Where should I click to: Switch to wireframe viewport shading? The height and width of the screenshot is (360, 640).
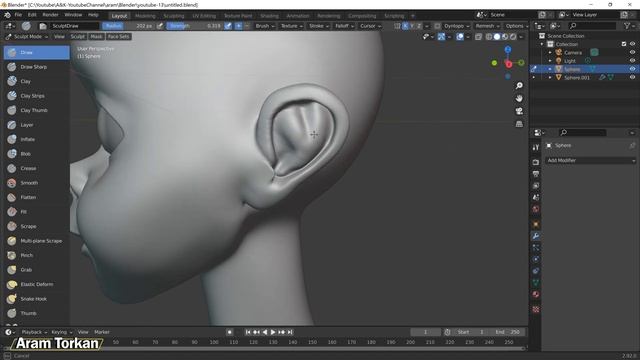(x=489, y=37)
